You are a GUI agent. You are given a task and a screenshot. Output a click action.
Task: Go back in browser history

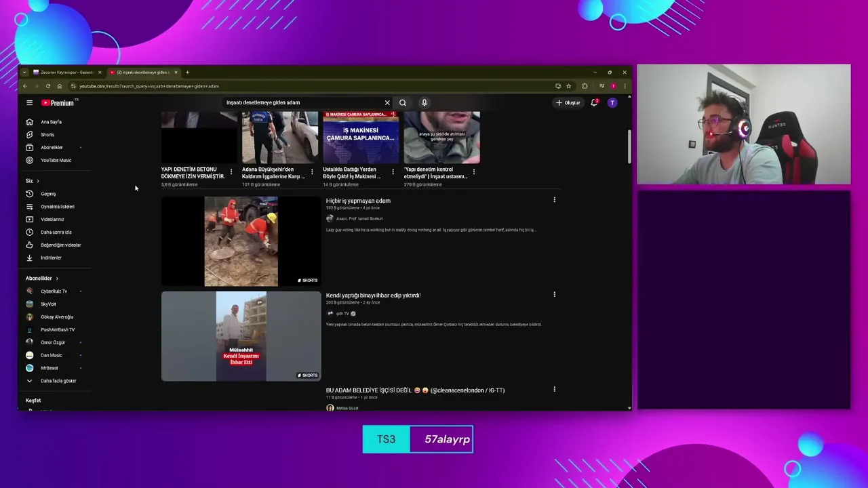(25, 86)
